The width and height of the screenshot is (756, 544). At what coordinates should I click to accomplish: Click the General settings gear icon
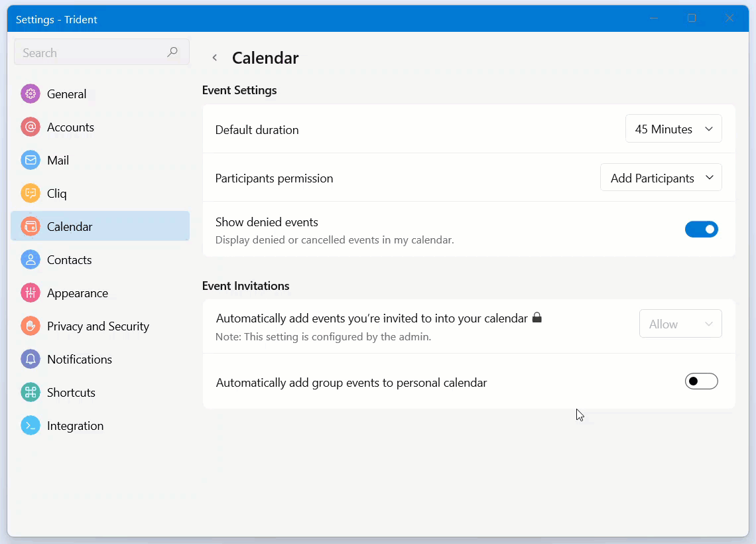(31, 94)
